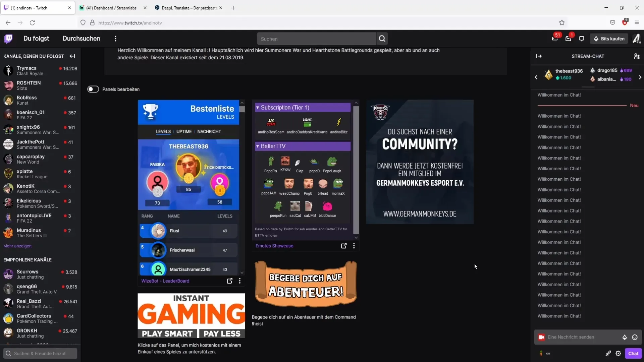The width and height of the screenshot is (644, 362).
Task: Open GRONKH recommended channel
Action: click(x=40, y=333)
